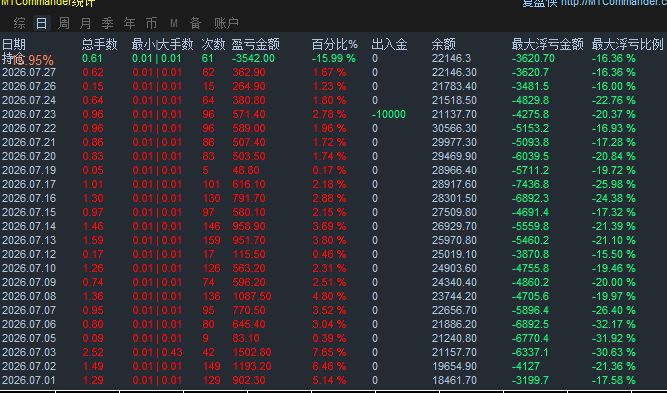This screenshot has width=667, height=393.
Task: Open the 币 currency tab
Action: [x=151, y=23]
